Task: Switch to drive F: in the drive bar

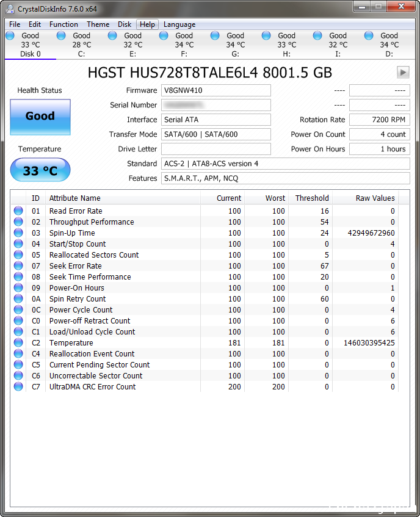Action: 184,45
